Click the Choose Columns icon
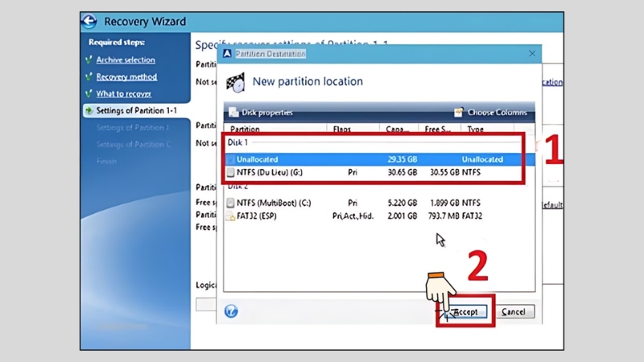This screenshot has width=644, height=362. [458, 113]
